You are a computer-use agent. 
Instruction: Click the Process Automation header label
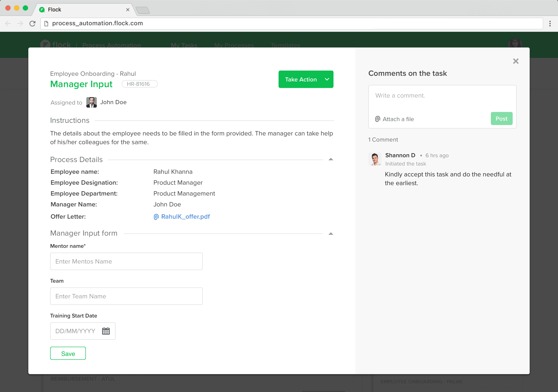click(112, 45)
